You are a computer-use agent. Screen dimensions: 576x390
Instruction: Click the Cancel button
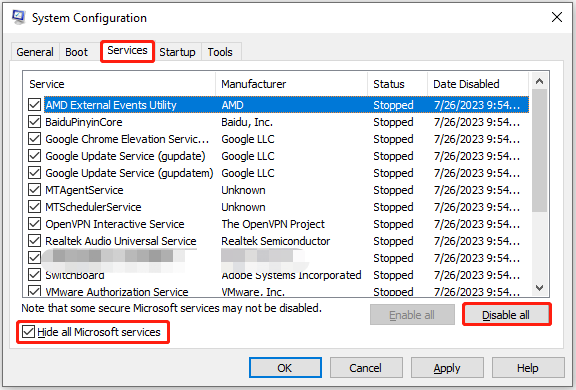[366, 368]
